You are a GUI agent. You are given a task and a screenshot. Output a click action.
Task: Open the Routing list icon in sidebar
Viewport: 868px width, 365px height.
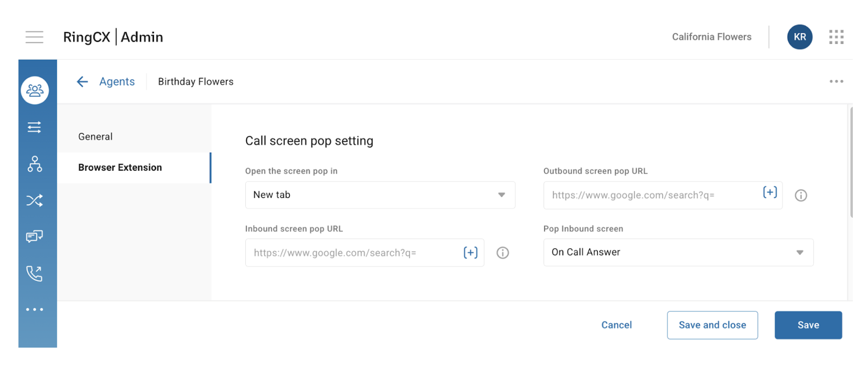35,127
